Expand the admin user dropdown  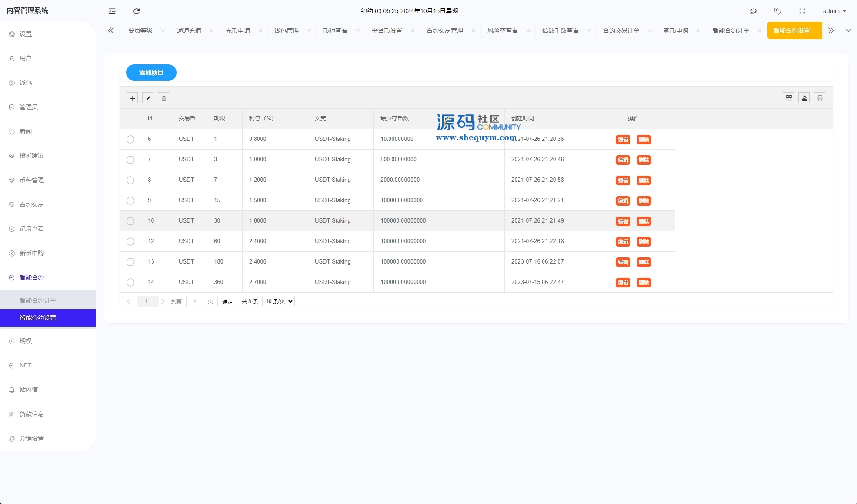[834, 11]
